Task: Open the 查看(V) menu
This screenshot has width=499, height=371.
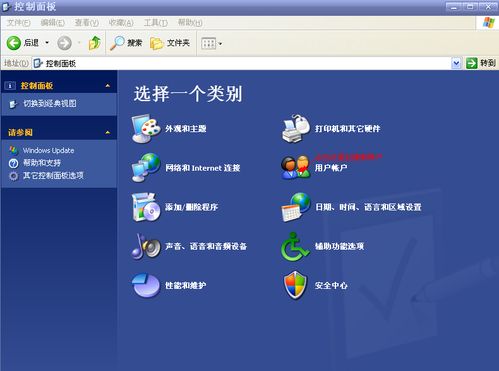Action: pyautogui.click(x=86, y=23)
